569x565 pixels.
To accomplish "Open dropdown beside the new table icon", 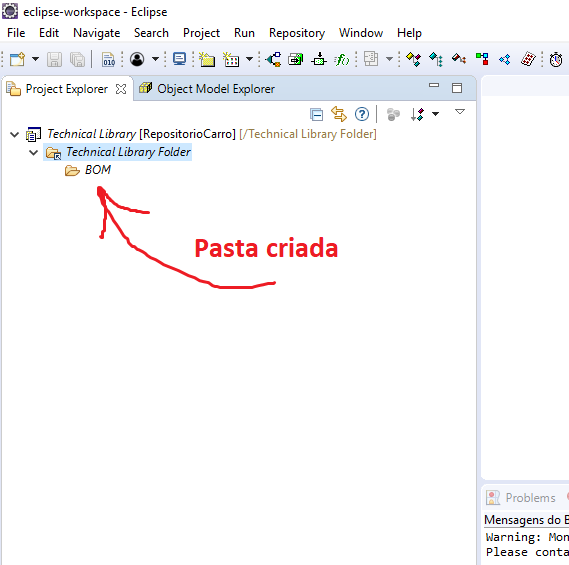I will (x=249, y=59).
